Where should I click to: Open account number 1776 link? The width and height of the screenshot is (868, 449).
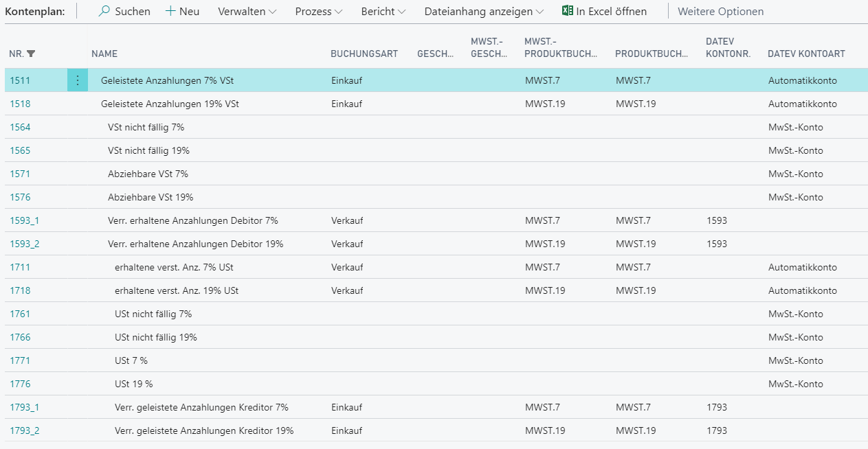point(20,384)
